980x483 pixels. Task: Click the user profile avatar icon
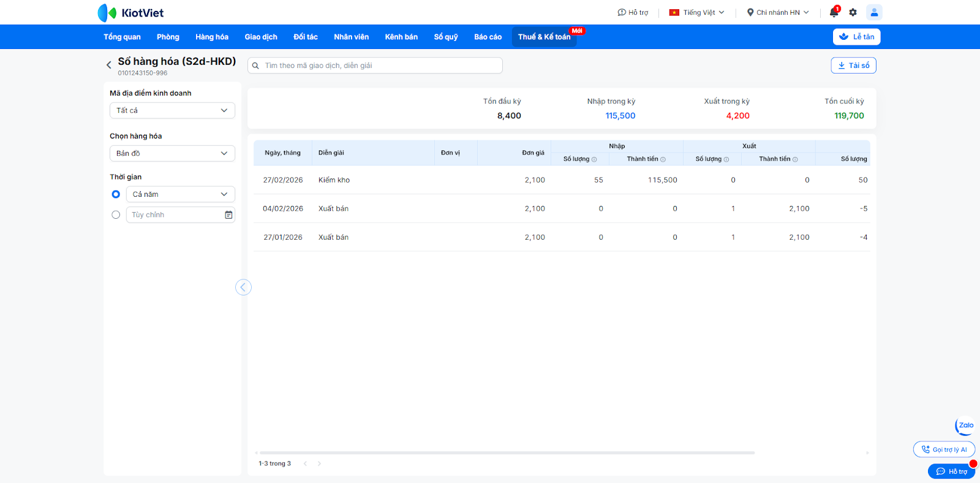coord(874,12)
